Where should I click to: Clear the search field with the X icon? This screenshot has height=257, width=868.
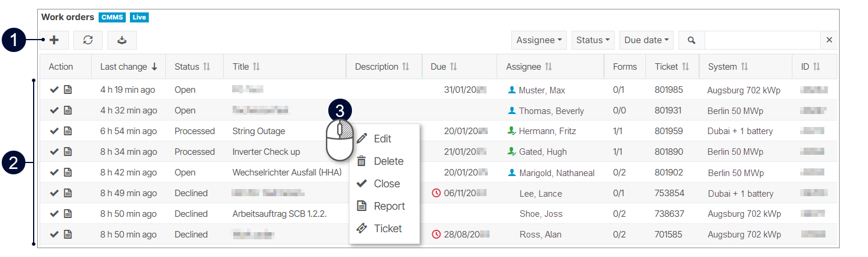(x=829, y=40)
